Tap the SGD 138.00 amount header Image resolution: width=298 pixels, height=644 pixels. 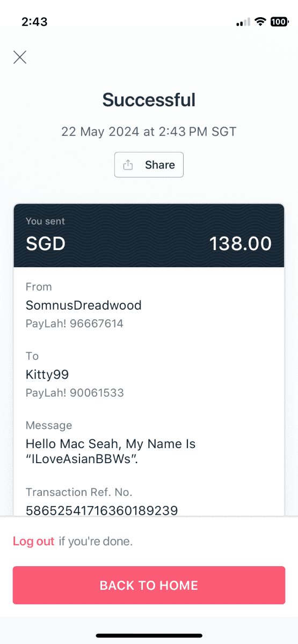149,235
